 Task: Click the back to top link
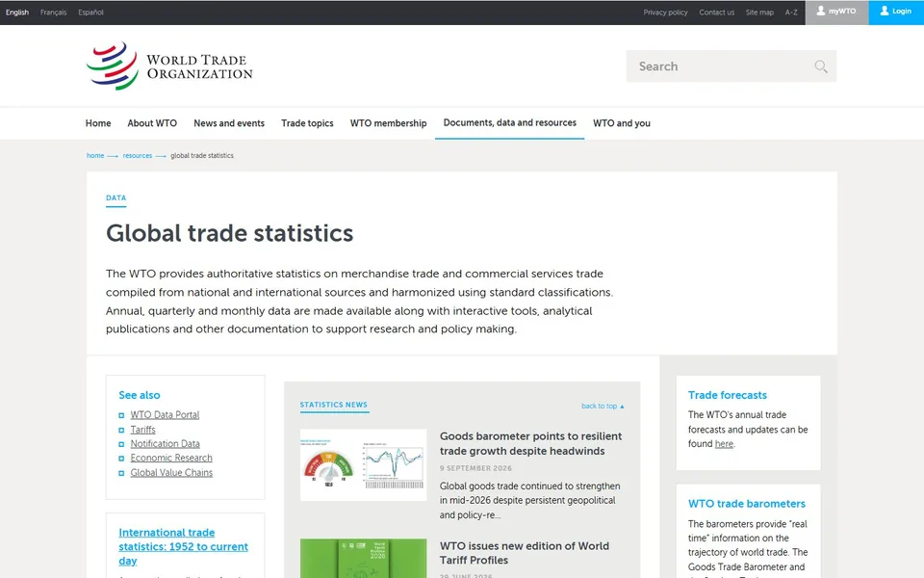(603, 406)
